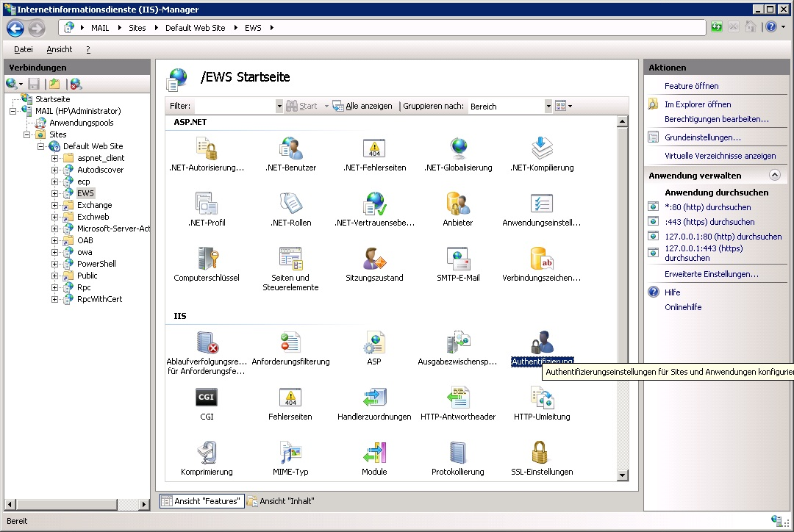This screenshot has height=532, width=794.
Task: Open SSL-Einstellungen feature
Action: point(542,453)
